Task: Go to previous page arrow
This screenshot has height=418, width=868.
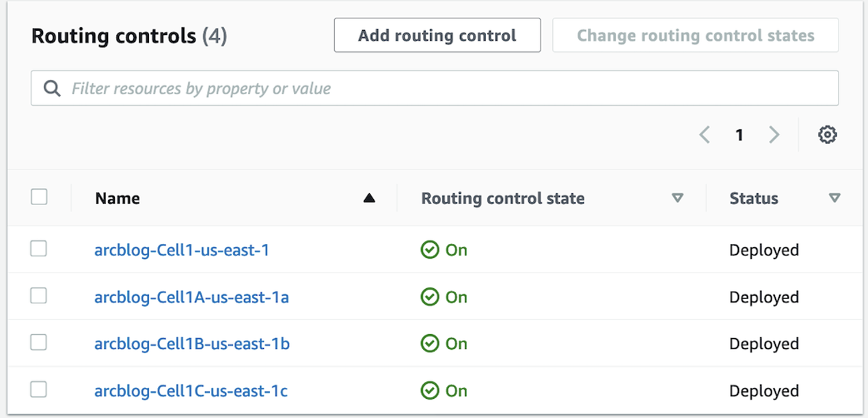Action: 705,135
